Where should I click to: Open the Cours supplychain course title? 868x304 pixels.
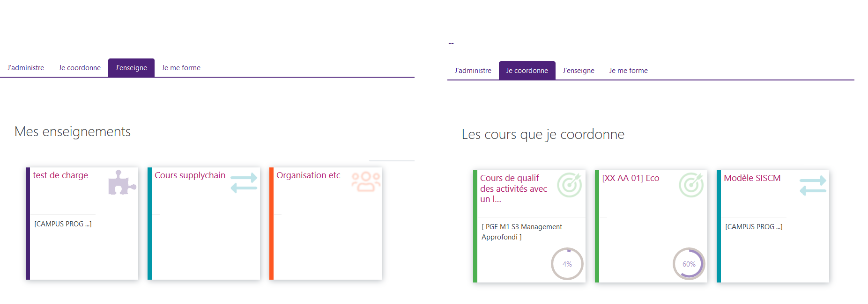[190, 175]
